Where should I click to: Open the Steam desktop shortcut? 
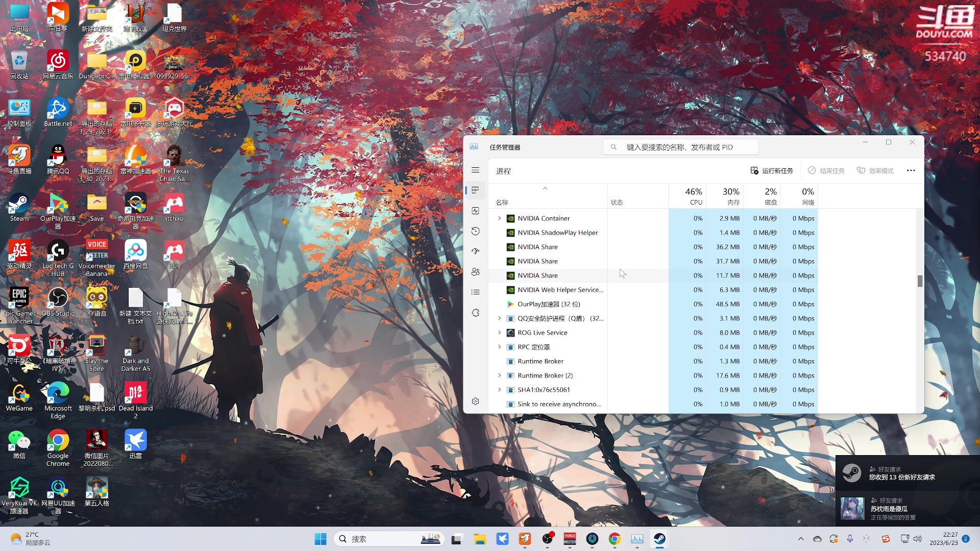click(19, 208)
